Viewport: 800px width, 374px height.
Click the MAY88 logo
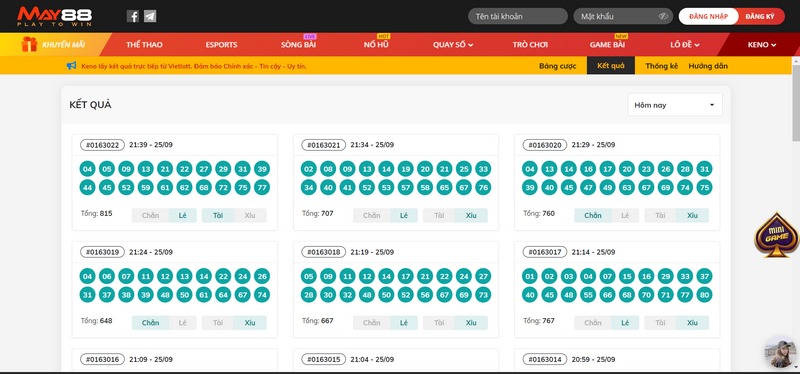[x=55, y=16]
